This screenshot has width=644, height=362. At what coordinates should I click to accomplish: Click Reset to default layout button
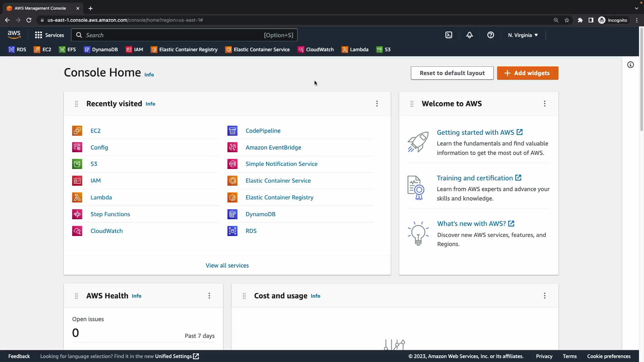(x=452, y=73)
